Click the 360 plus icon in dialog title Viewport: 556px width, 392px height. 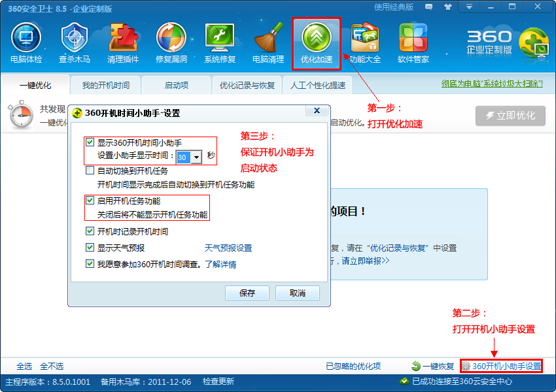[77, 113]
